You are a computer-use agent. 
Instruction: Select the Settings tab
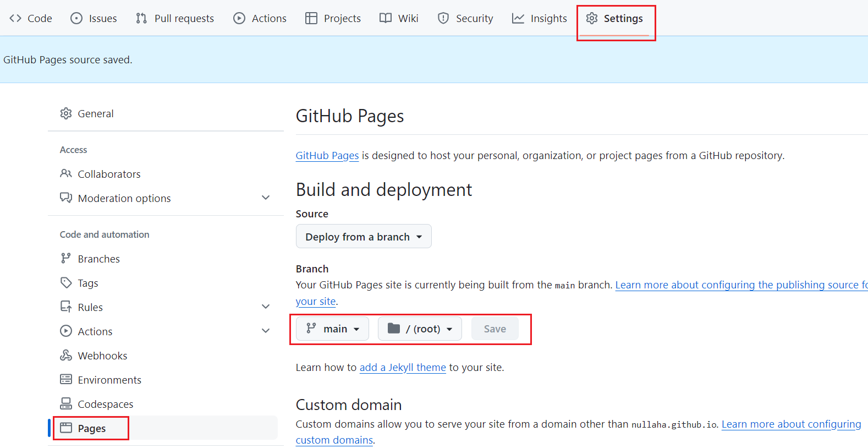614,18
